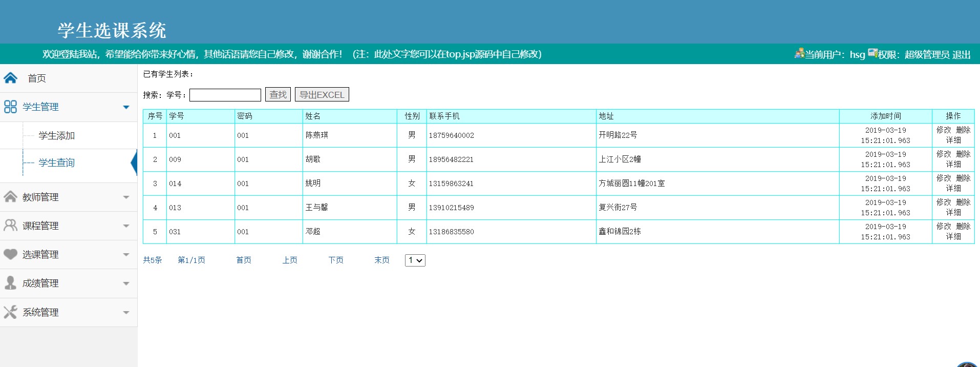This screenshot has height=367, width=980.
Task: Click the heart icon beside 选课管理
Action: (10, 254)
